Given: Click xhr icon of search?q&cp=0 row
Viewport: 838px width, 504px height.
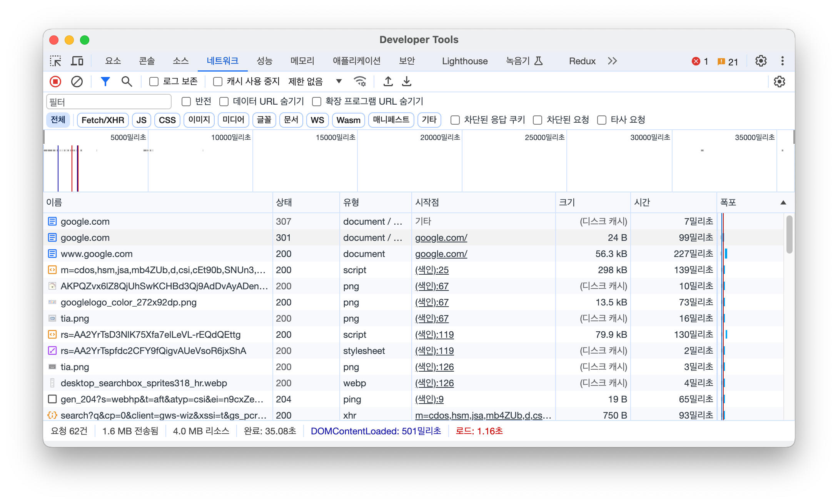Looking at the screenshot, I should (52, 416).
